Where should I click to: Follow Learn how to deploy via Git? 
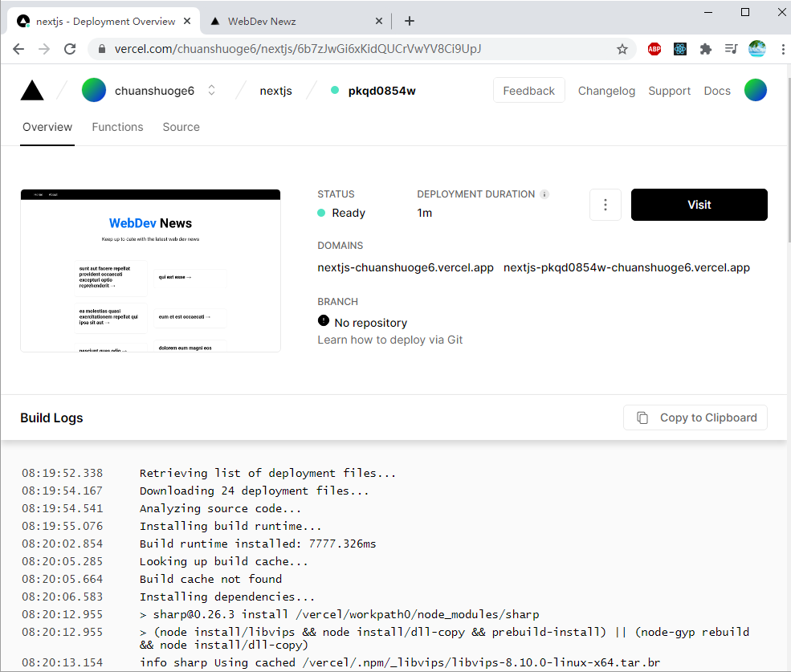390,340
